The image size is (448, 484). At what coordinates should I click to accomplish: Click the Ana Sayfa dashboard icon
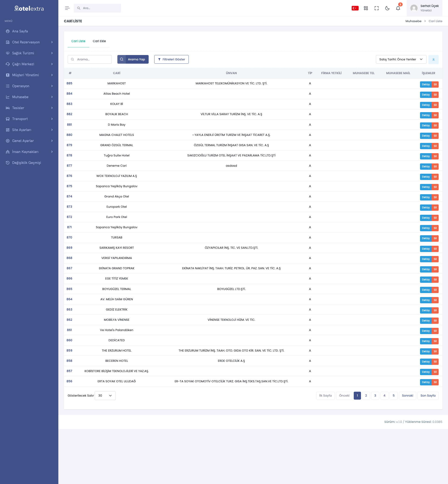coord(8,31)
